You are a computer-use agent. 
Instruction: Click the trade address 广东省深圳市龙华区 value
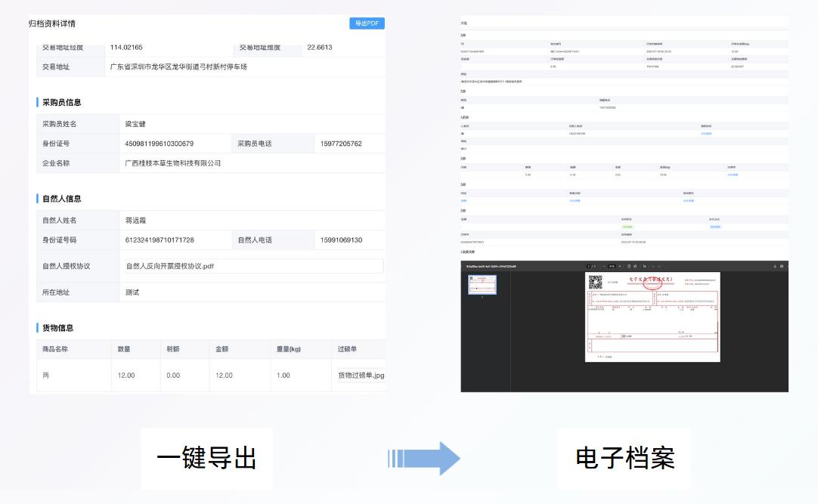178,66
